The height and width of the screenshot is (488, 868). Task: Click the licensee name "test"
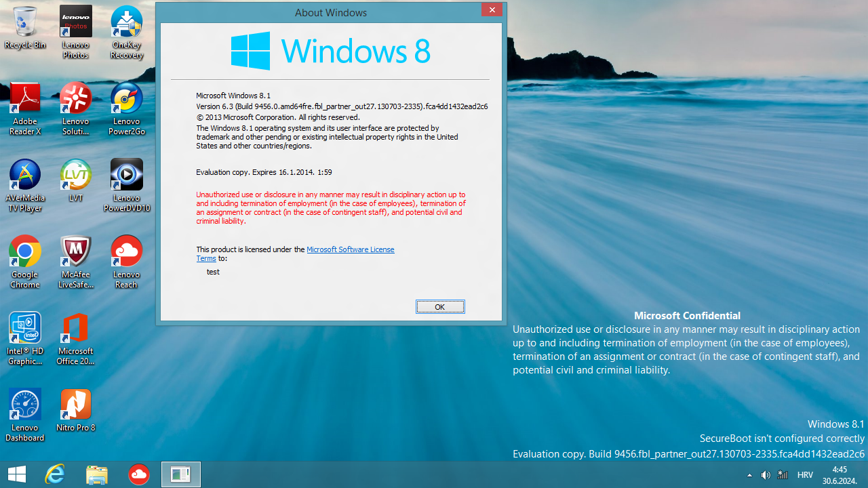pos(213,272)
